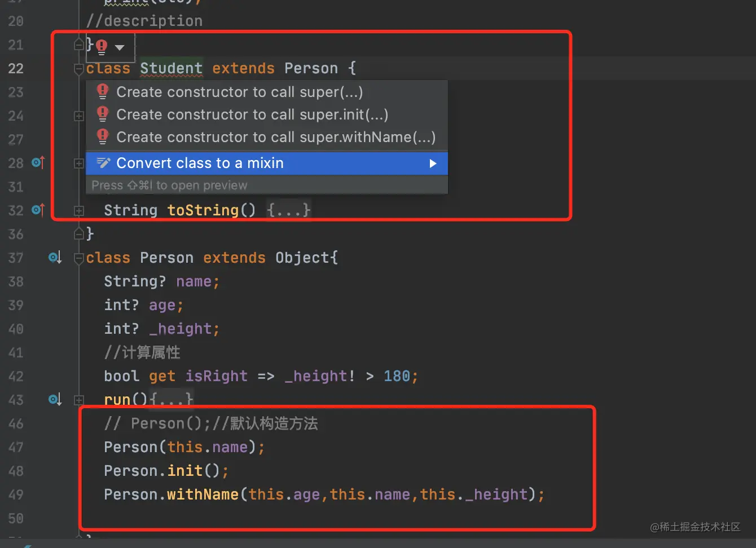This screenshot has height=548, width=756.
Task: Click 'Press ⇧⌘I to open preview' hint
Action: click(x=169, y=185)
